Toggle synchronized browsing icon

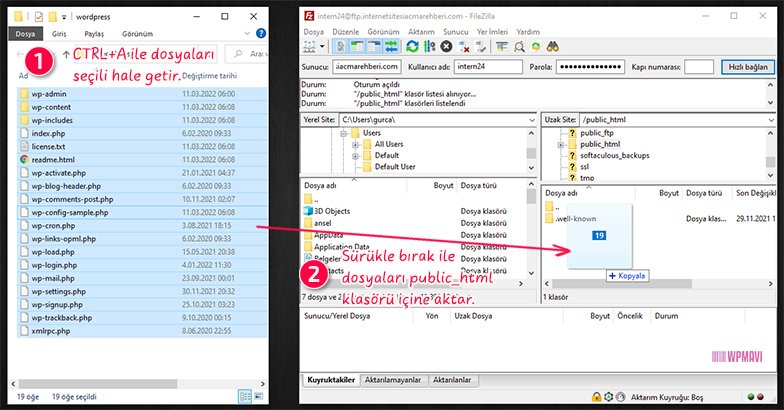click(536, 46)
